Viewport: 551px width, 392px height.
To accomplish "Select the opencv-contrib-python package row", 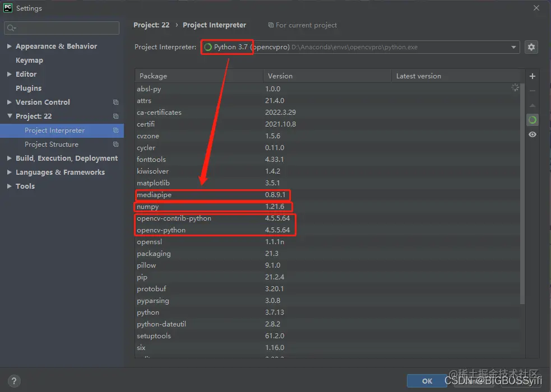I will pos(327,218).
